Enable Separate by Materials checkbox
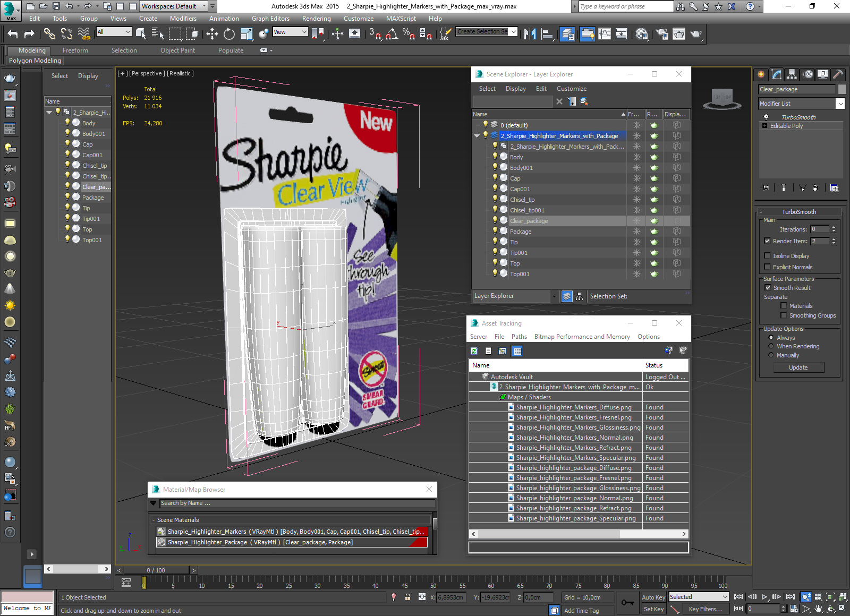 (x=784, y=306)
